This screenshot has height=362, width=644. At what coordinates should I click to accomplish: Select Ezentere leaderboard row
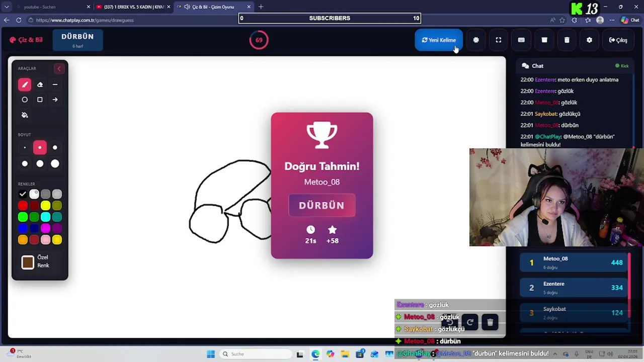(574, 288)
